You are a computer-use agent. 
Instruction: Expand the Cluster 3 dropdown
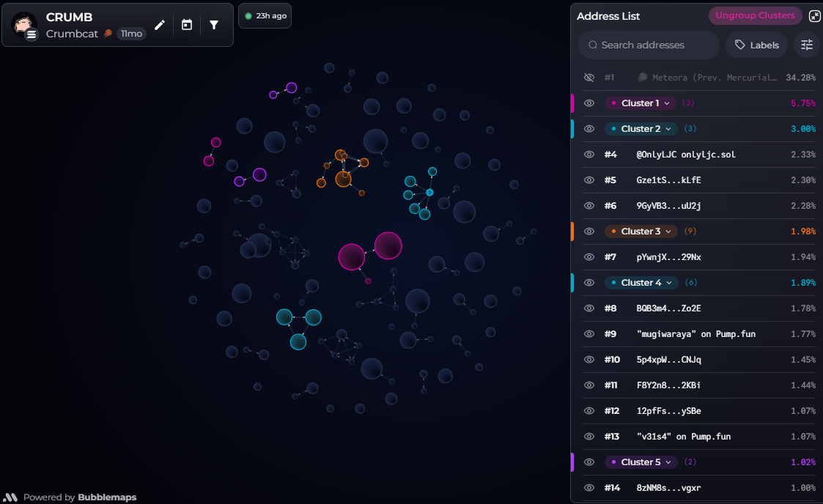coord(641,231)
